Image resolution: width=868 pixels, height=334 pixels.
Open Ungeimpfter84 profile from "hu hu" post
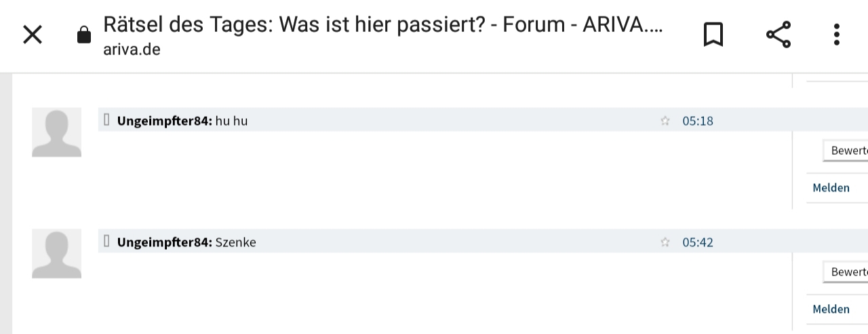(164, 121)
